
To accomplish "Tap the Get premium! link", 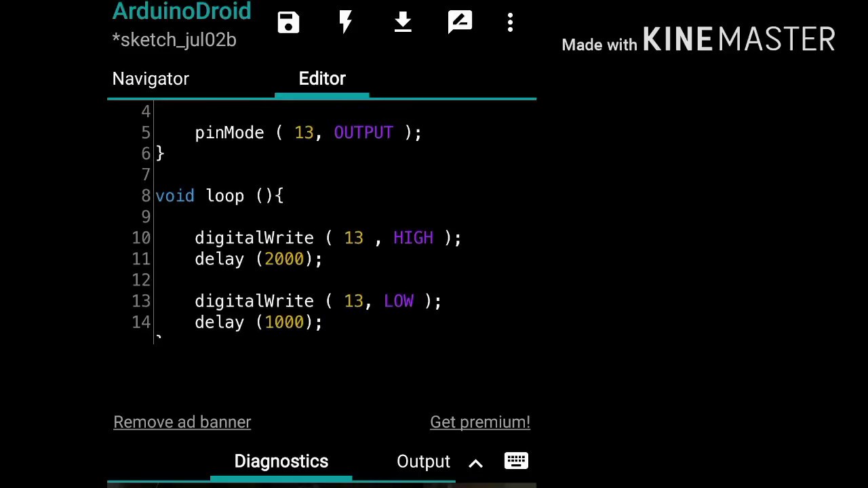I will 480,422.
